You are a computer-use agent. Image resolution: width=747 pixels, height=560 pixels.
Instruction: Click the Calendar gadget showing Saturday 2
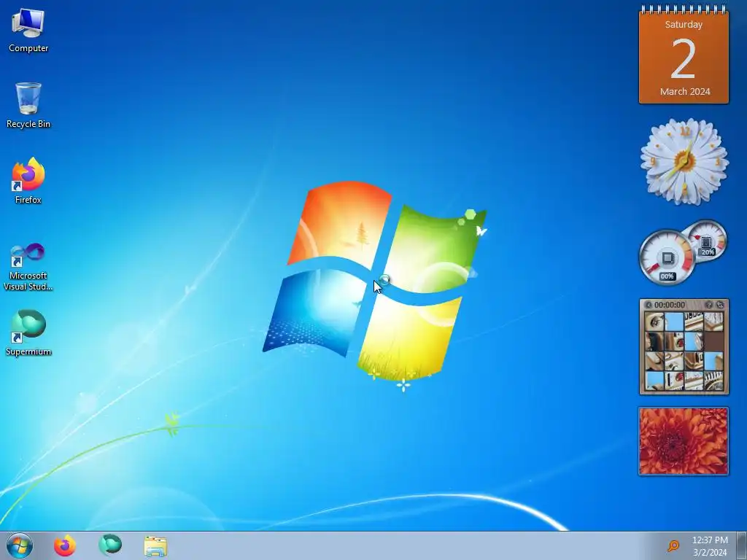tap(684, 55)
